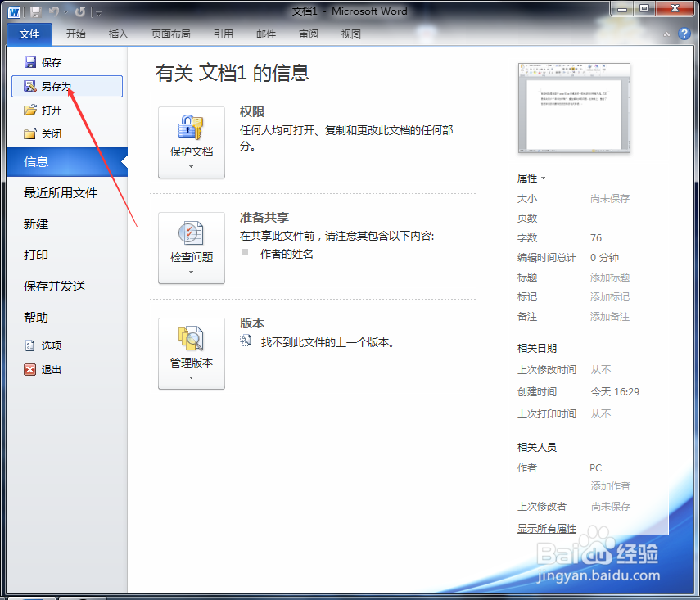
Task: Click the versions magnifier documents icon
Action: point(191,339)
